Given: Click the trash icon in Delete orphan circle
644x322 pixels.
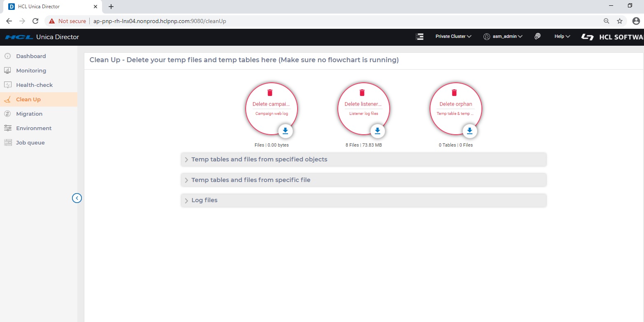Looking at the screenshot, I should coord(454,93).
